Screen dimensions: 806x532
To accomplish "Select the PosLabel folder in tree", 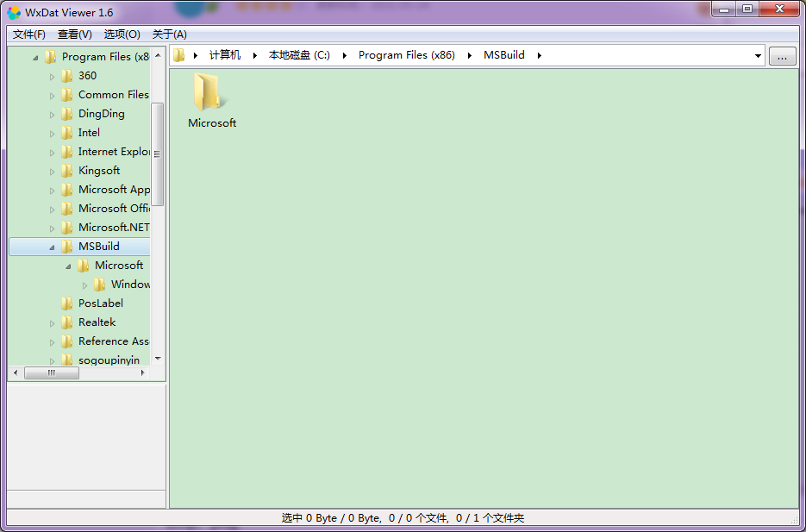I will 100,304.
